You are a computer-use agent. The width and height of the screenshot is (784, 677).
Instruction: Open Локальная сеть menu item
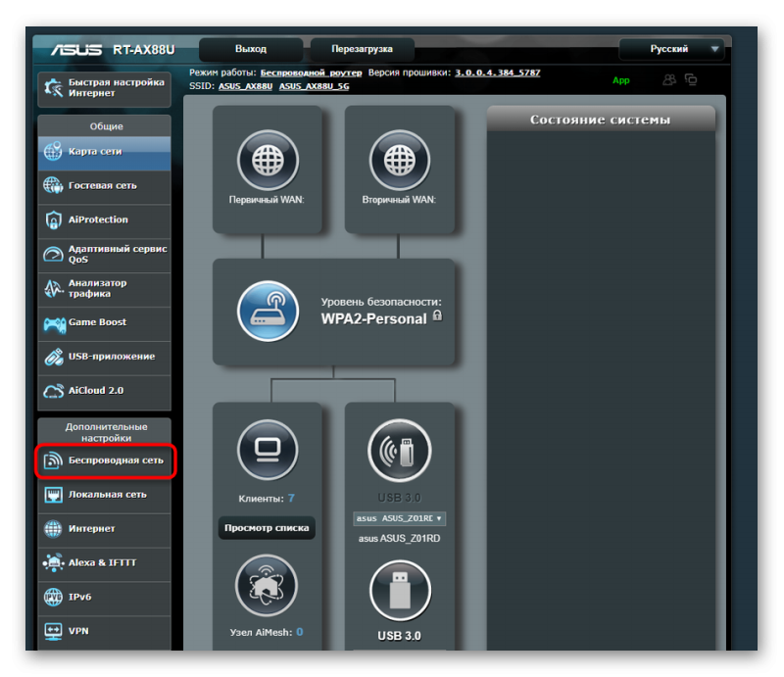point(105,495)
